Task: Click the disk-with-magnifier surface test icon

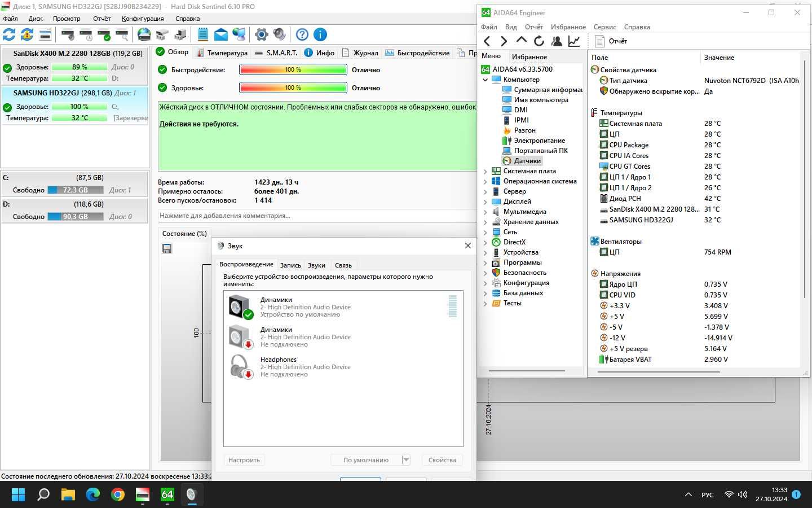Action: coord(122,34)
